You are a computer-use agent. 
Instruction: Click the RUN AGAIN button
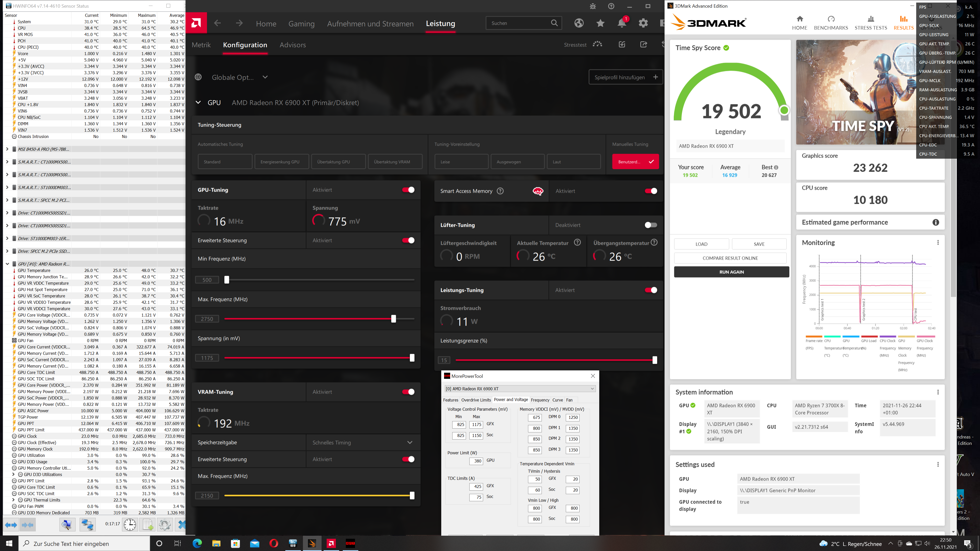(731, 272)
